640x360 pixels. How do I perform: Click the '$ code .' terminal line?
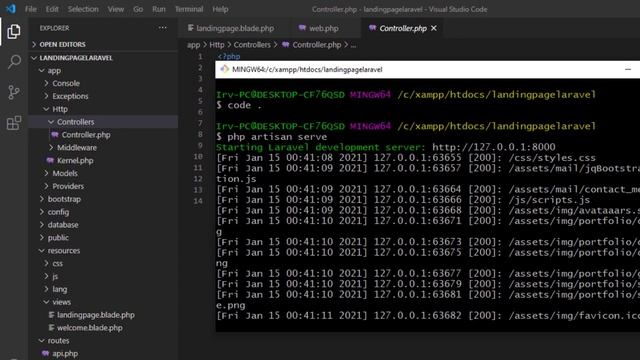click(x=239, y=105)
